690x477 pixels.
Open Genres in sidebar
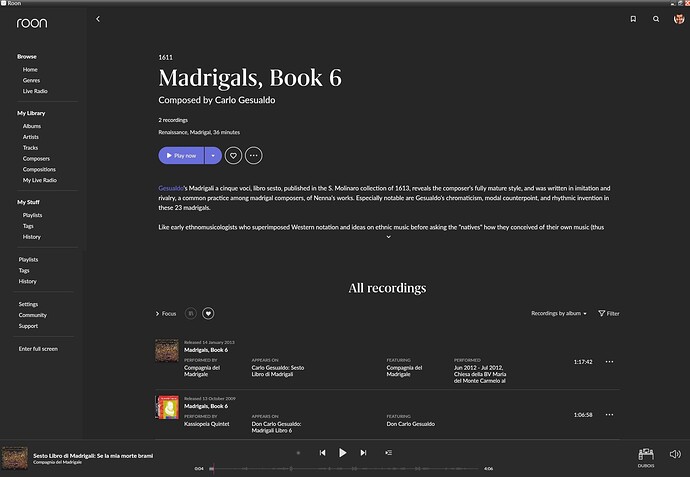(x=31, y=80)
